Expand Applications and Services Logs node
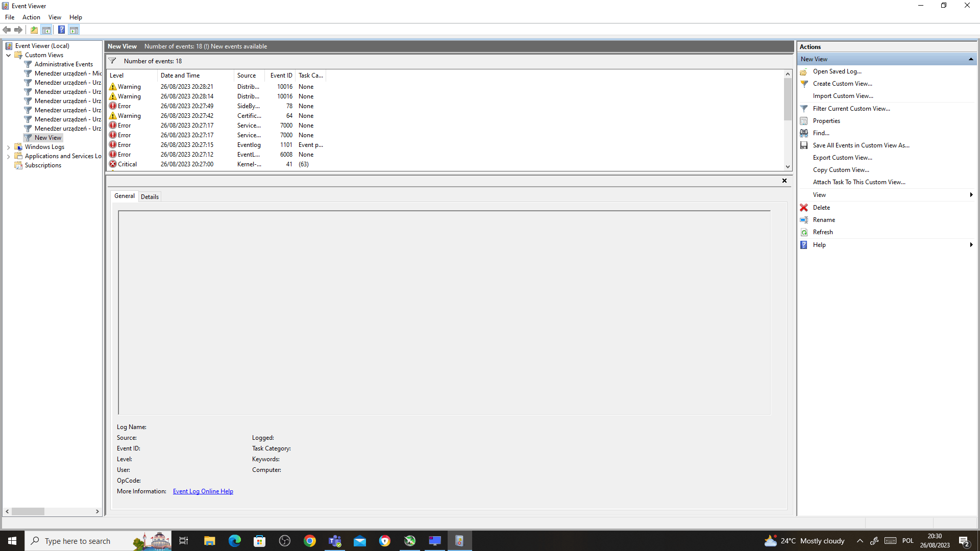This screenshot has width=980, height=551. tap(9, 156)
